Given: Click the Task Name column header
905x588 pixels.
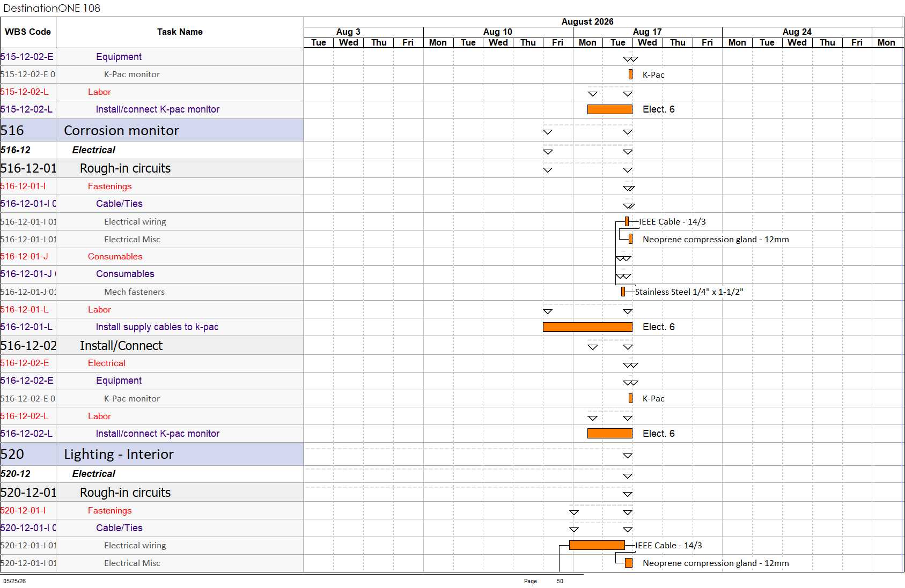Looking at the screenshot, I should coord(180,32).
